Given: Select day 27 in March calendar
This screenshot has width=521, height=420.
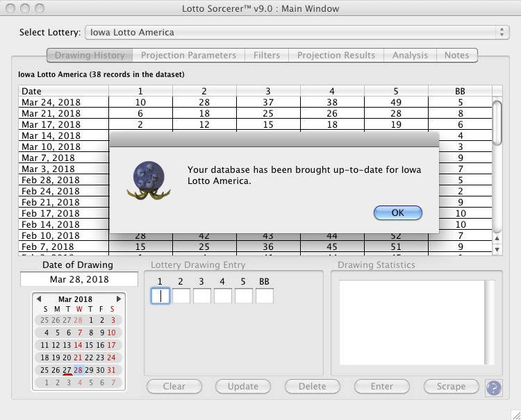Looking at the screenshot, I should [x=67, y=370].
